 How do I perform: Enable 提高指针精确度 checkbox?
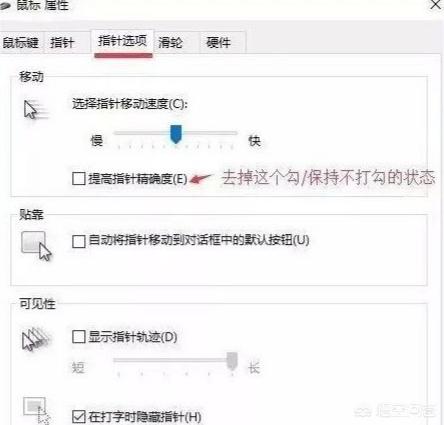click(x=79, y=178)
